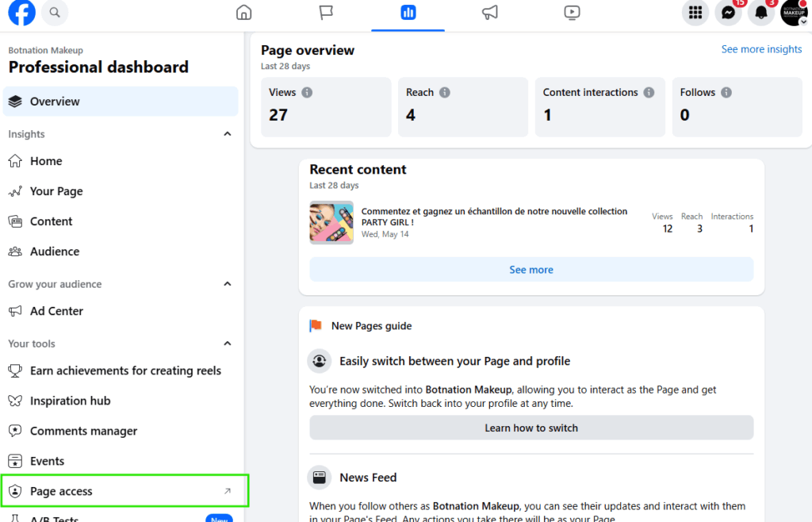
Task: Click See more under Recent content
Action: (531, 270)
